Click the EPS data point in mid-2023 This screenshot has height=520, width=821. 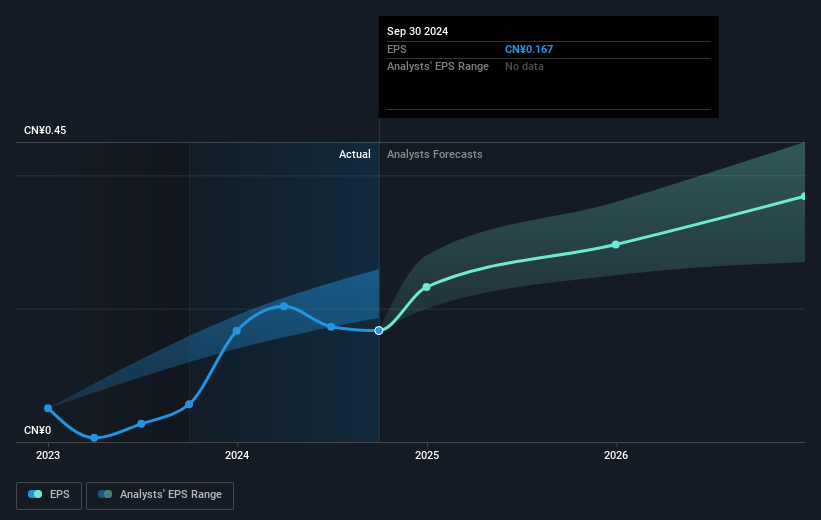pyautogui.click(x=141, y=424)
